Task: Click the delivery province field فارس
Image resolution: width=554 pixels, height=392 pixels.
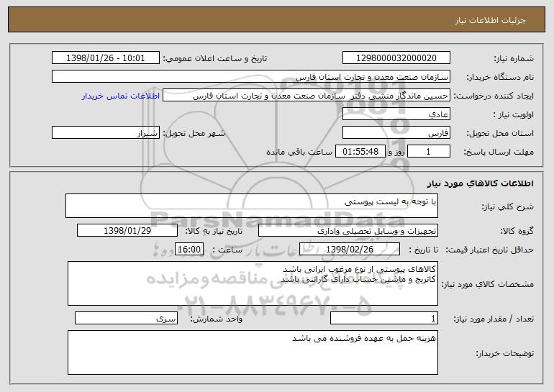Action: (396, 133)
